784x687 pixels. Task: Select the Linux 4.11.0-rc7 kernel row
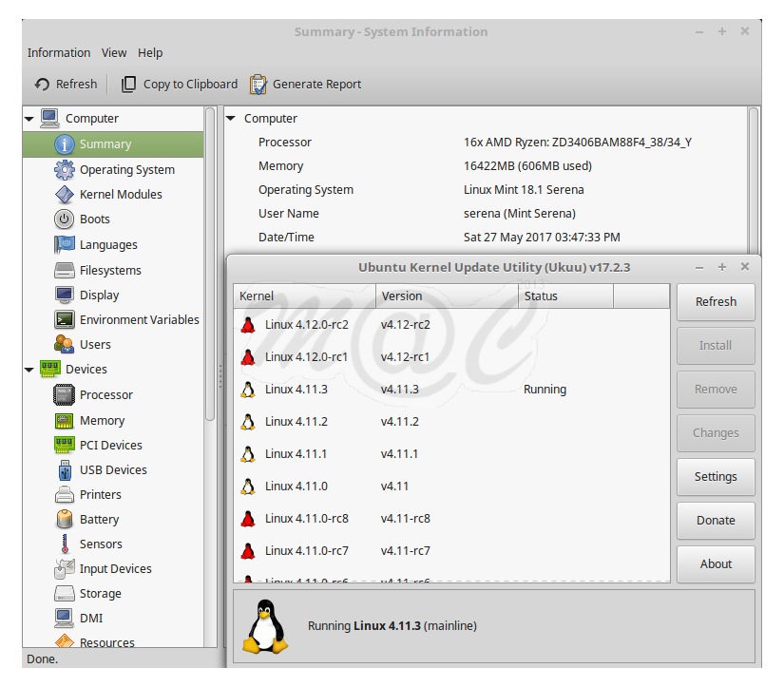[451, 551]
